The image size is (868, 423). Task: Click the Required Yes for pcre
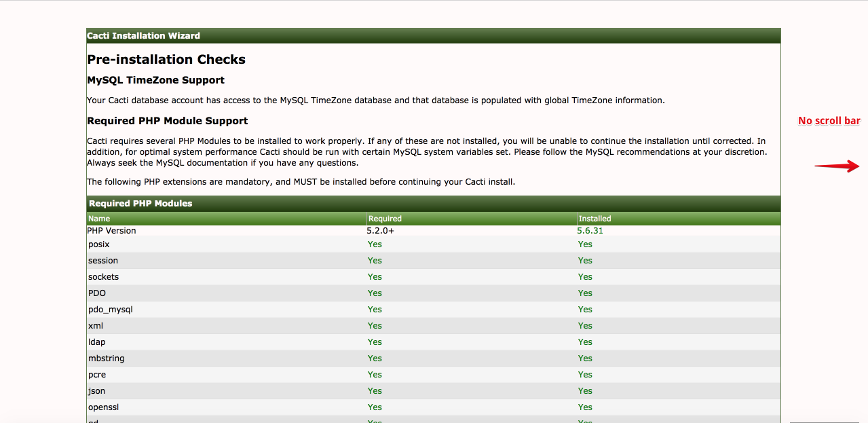pos(375,375)
